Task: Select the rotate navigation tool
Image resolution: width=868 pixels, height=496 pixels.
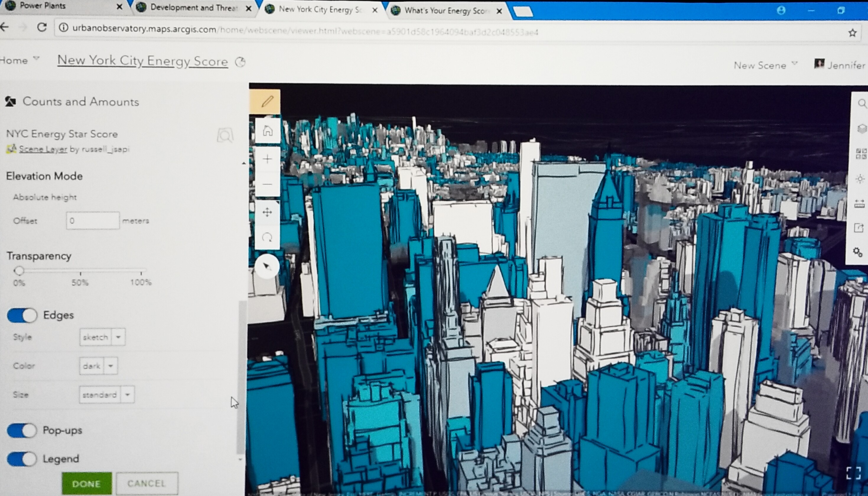Action: click(x=267, y=237)
